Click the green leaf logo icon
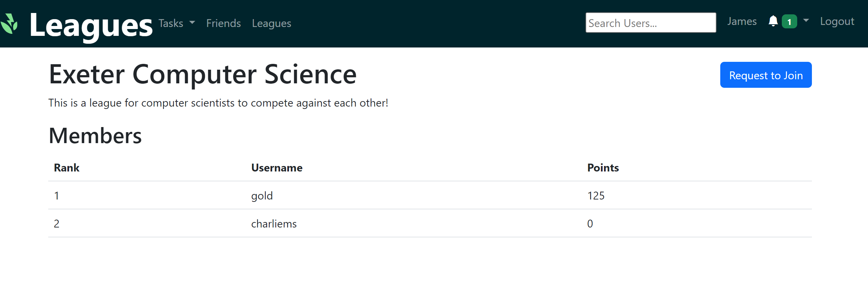Image resolution: width=868 pixels, height=304 pixels. pyautogui.click(x=9, y=24)
